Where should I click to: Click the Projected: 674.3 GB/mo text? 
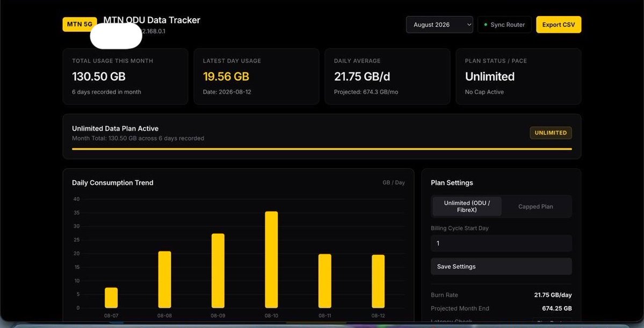[x=366, y=92]
